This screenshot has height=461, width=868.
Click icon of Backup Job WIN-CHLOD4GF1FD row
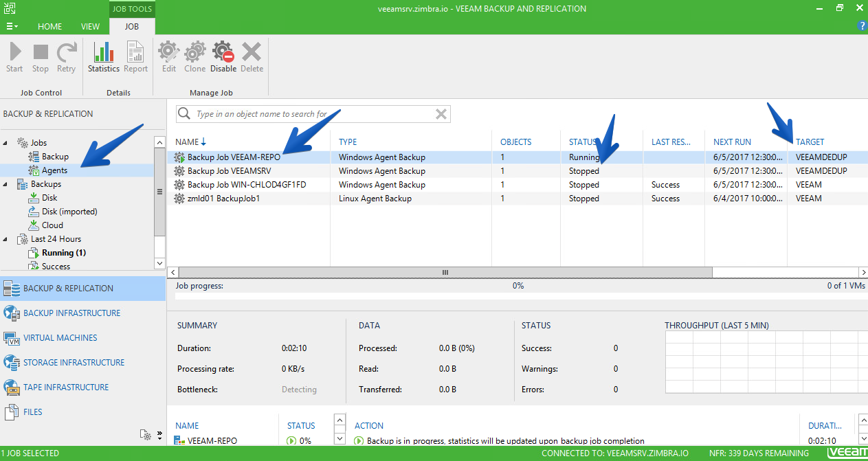(x=180, y=185)
